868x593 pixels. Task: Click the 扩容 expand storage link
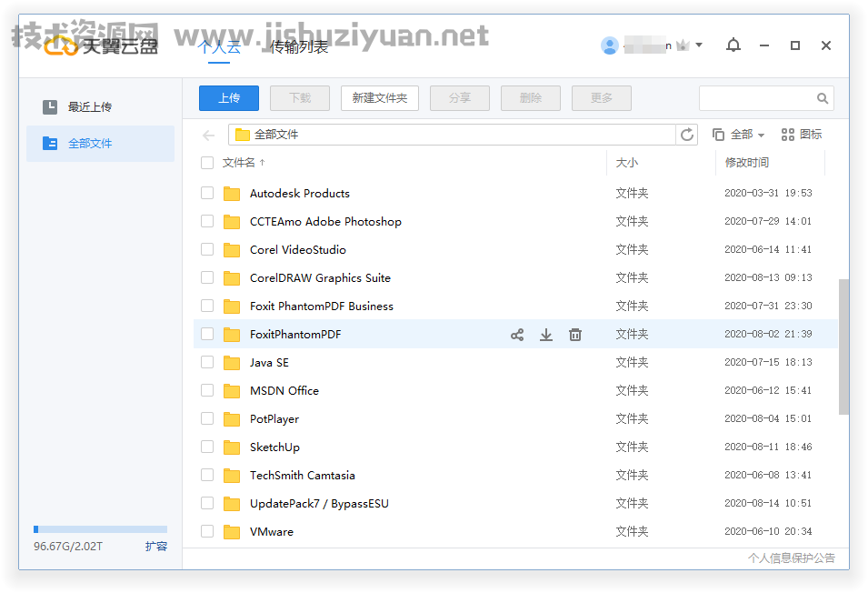pyautogui.click(x=156, y=547)
